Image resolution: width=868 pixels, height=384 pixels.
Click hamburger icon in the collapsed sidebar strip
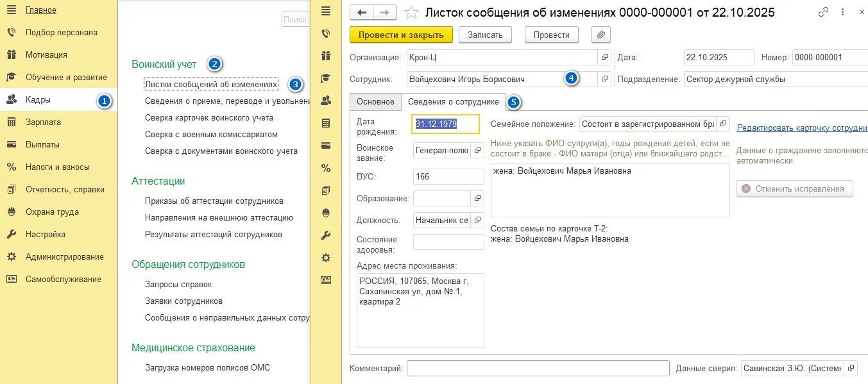click(326, 11)
